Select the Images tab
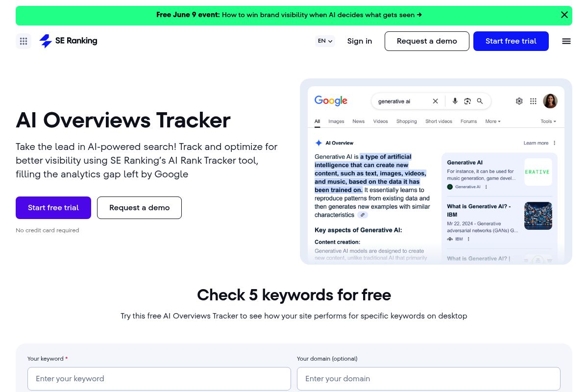Screen dimensions: 588x392 [336, 122]
